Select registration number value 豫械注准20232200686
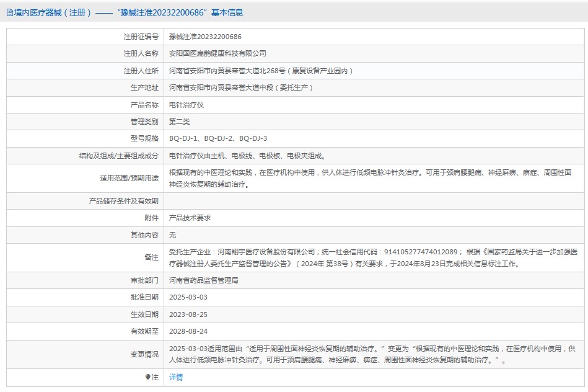Screen dimensions: 588x392 (205, 37)
